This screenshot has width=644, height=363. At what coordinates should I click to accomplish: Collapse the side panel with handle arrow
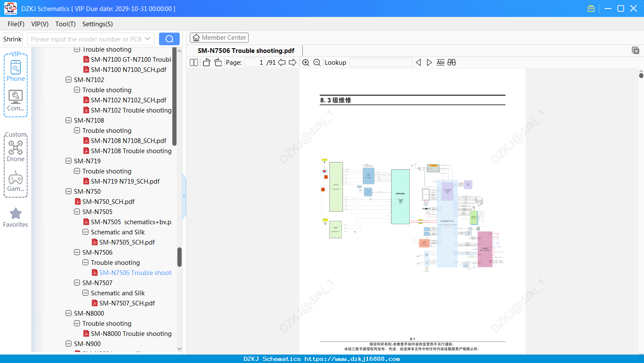point(184,196)
